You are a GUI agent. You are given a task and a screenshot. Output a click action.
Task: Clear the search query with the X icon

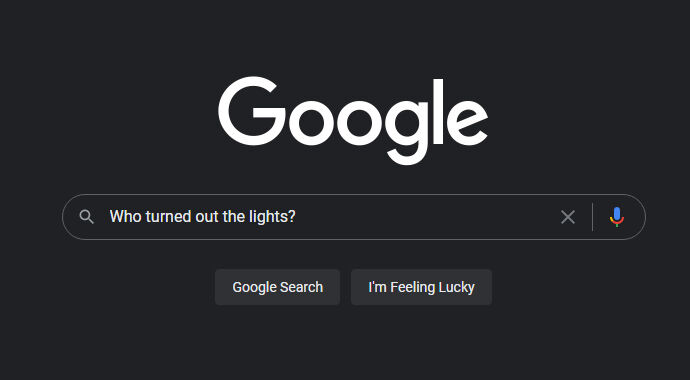[x=568, y=217]
